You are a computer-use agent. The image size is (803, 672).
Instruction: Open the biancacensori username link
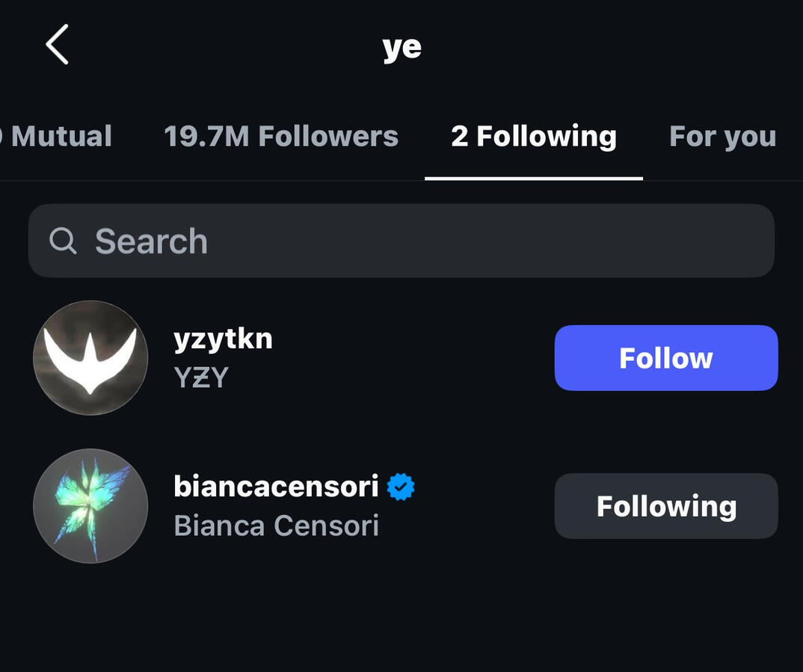[276, 487]
